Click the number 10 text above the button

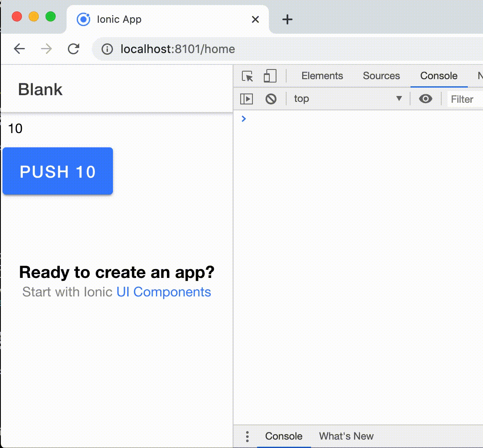15,128
